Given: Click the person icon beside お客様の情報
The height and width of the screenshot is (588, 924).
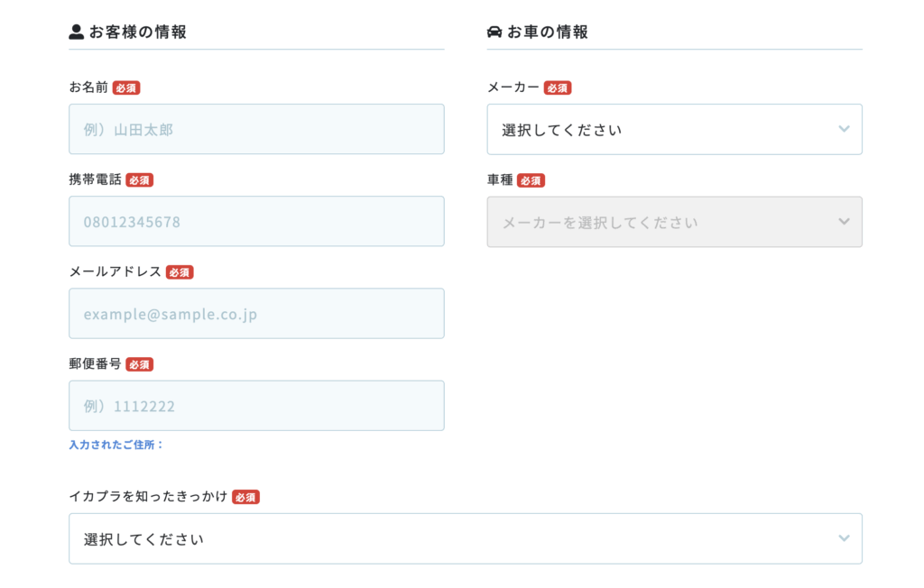Looking at the screenshot, I should pyautogui.click(x=76, y=32).
